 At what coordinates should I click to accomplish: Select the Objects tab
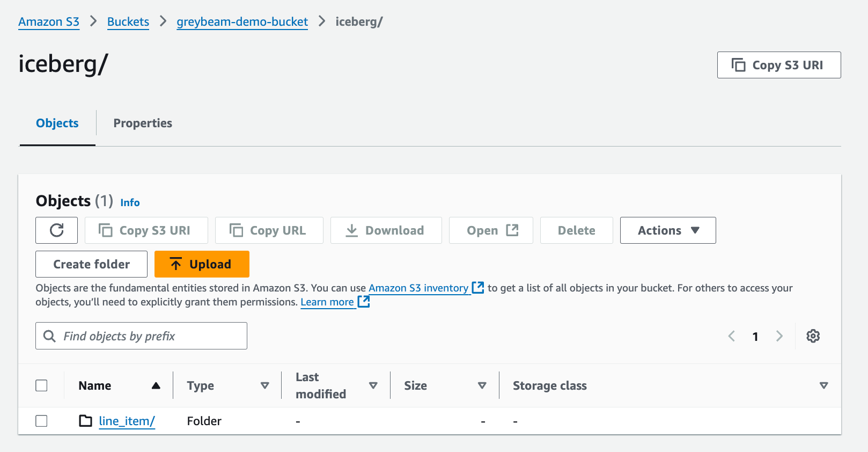[57, 123]
